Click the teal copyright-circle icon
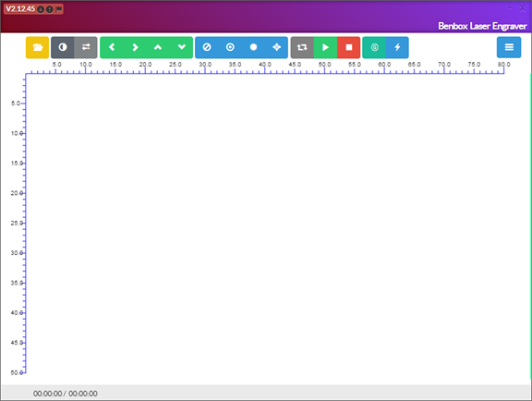 coord(374,47)
